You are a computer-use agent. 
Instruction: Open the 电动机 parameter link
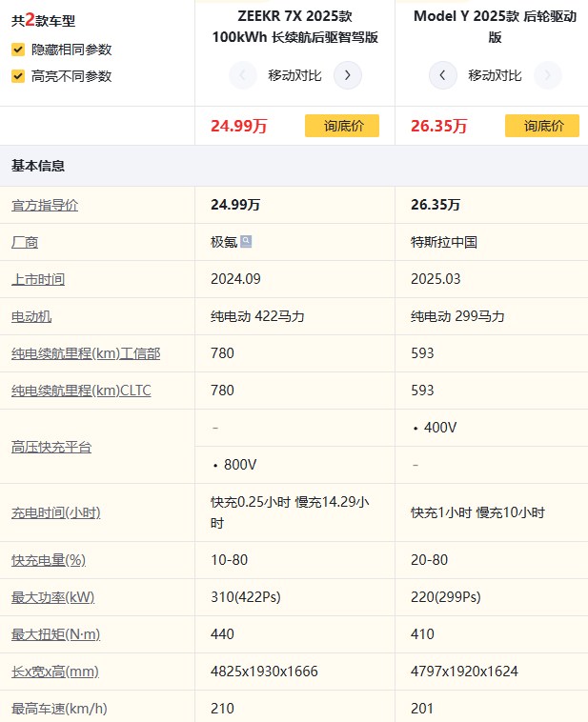[x=31, y=317]
